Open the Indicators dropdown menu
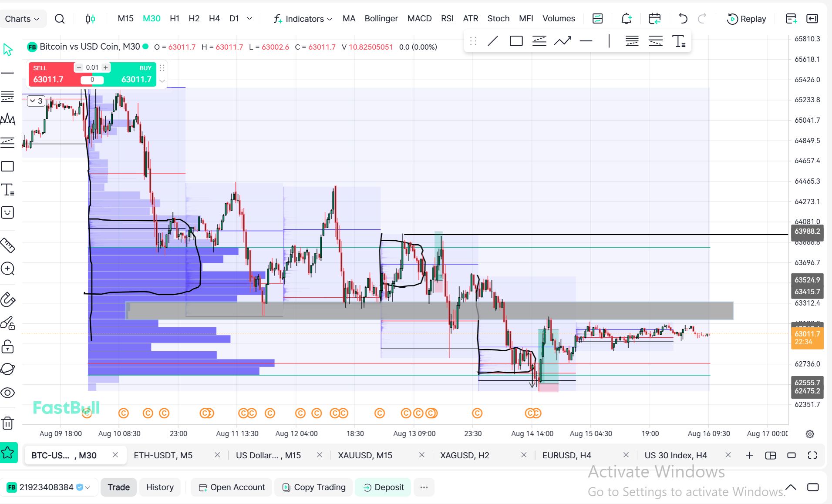Image resolution: width=832 pixels, height=504 pixels. (303, 19)
